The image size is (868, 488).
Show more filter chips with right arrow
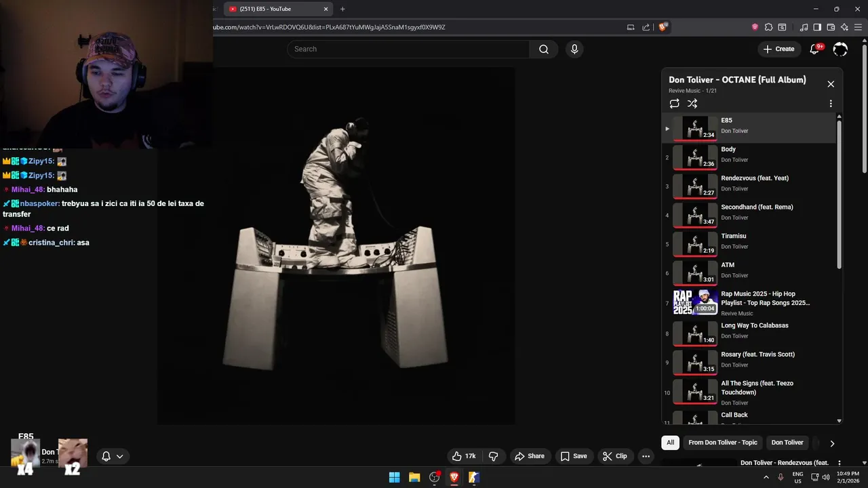(832, 443)
